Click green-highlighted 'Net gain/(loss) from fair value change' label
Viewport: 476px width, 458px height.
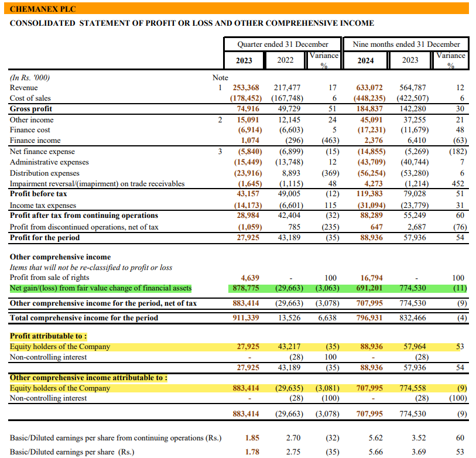[101, 288]
